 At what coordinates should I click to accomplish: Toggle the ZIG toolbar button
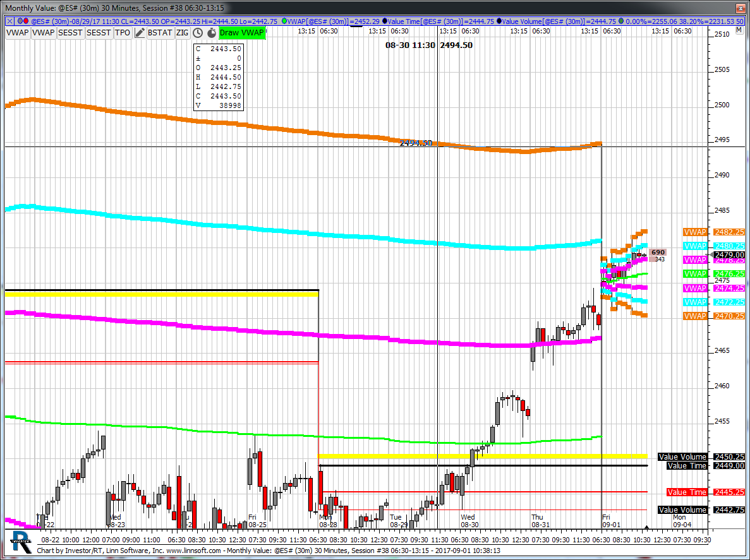pyautogui.click(x=182, y=32)
